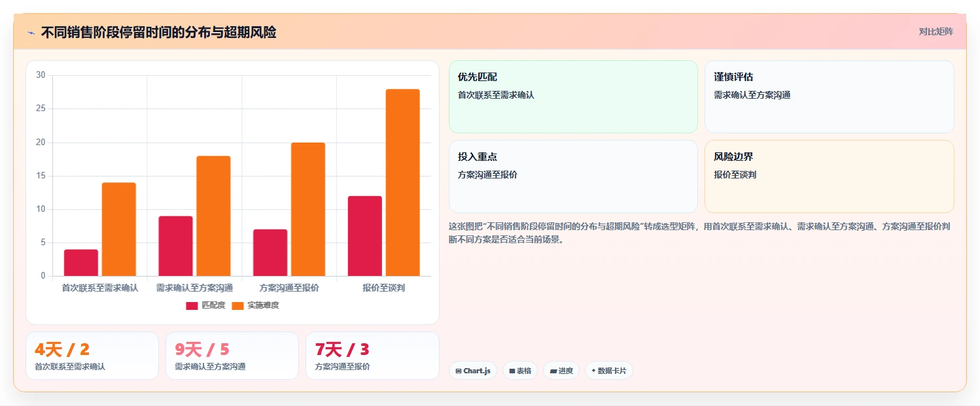
Task: Click the 数据卡片 tag chip
Action: click(x=609, y=371)
